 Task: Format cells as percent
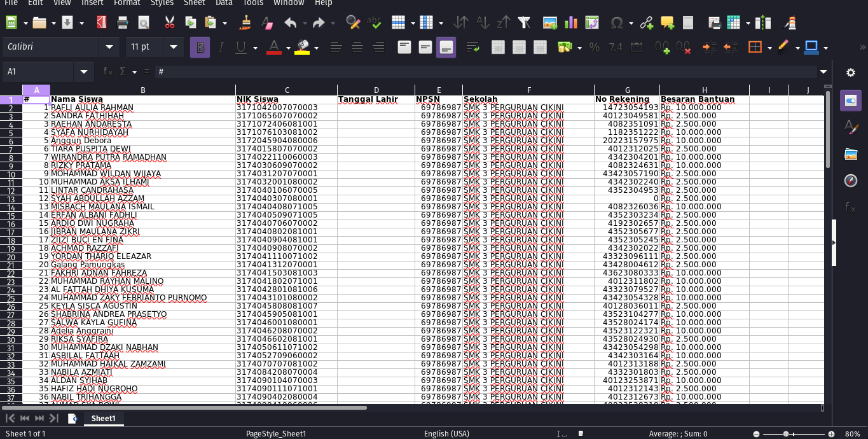(594, 47)
